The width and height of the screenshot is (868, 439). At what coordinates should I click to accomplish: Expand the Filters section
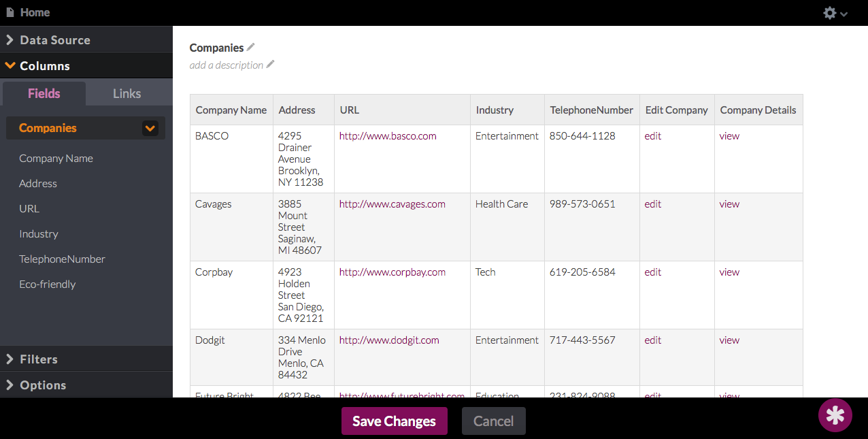tap(86, 359)
